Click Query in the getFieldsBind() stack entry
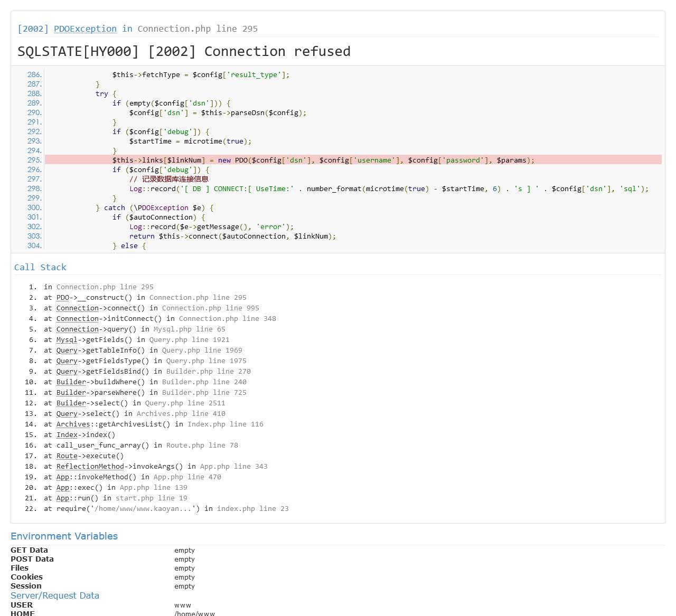Screen dimensions: 676x616 (67, 372)
